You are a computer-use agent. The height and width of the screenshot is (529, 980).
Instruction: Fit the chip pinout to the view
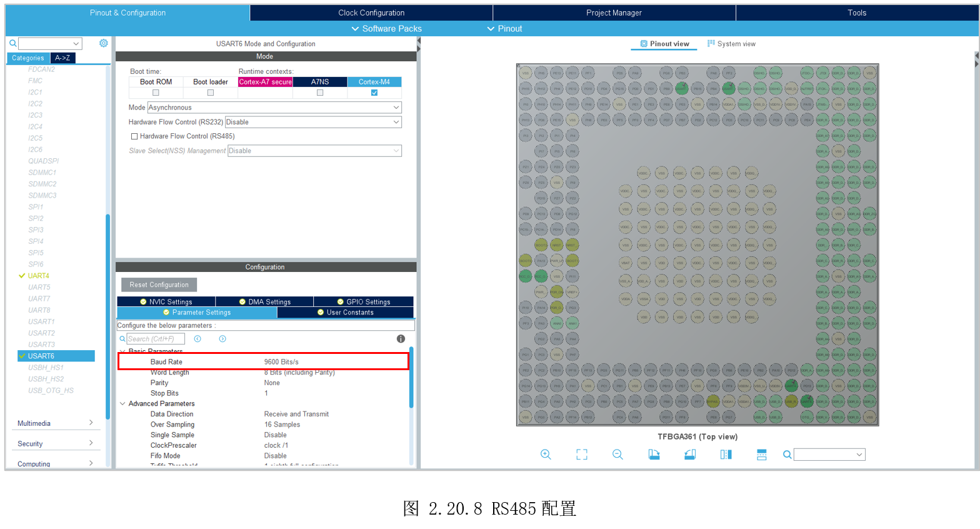582,455
